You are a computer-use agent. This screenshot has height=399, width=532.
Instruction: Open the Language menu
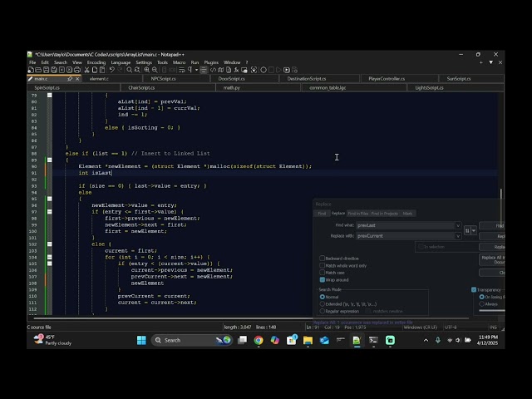(x=121, y=62)
